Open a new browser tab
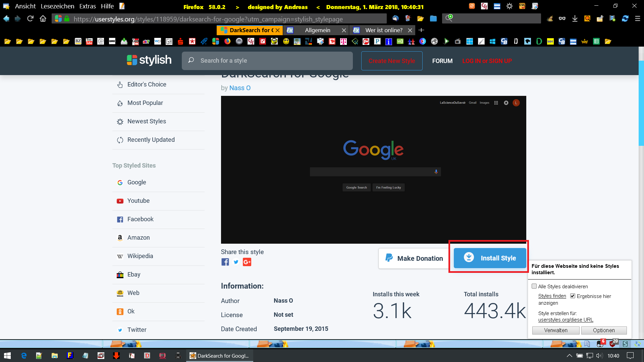The image size is (644, 362). [x=422, y=30]
